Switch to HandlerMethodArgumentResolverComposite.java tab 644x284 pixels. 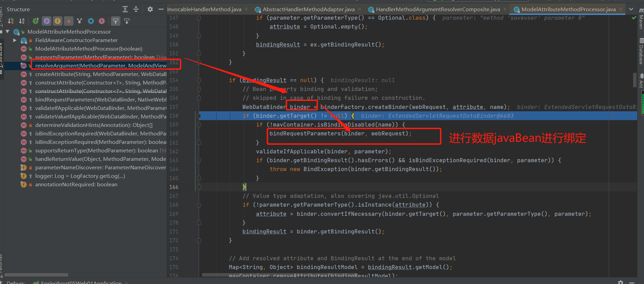coord(438,9)
